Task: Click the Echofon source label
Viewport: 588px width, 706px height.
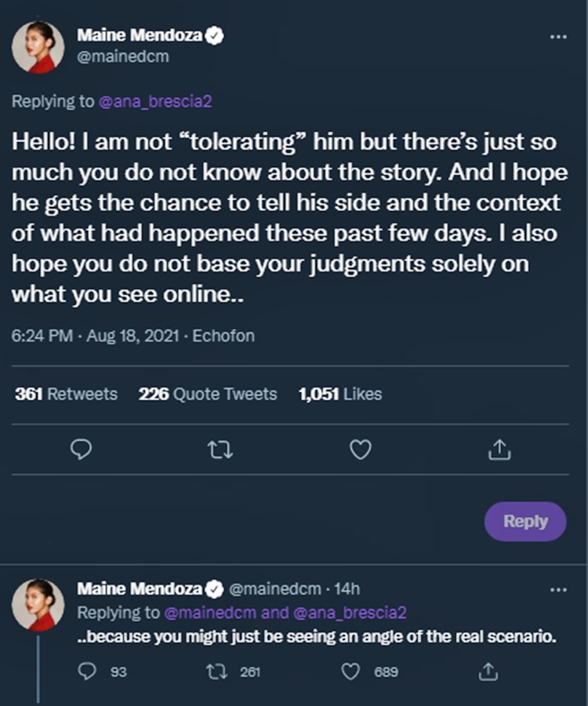Action: coord(223,336)
